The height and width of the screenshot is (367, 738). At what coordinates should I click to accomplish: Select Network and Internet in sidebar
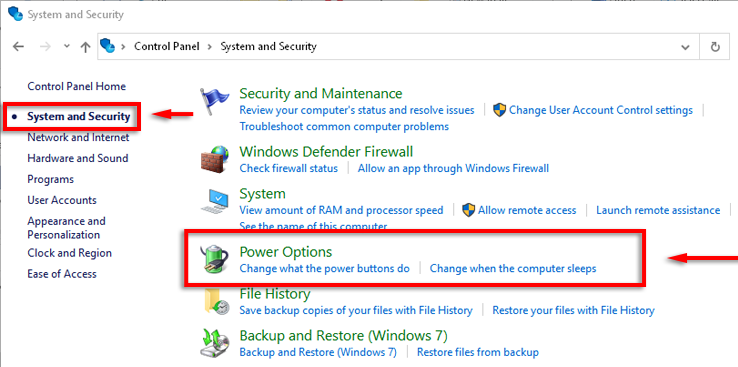tap(78, 137)
